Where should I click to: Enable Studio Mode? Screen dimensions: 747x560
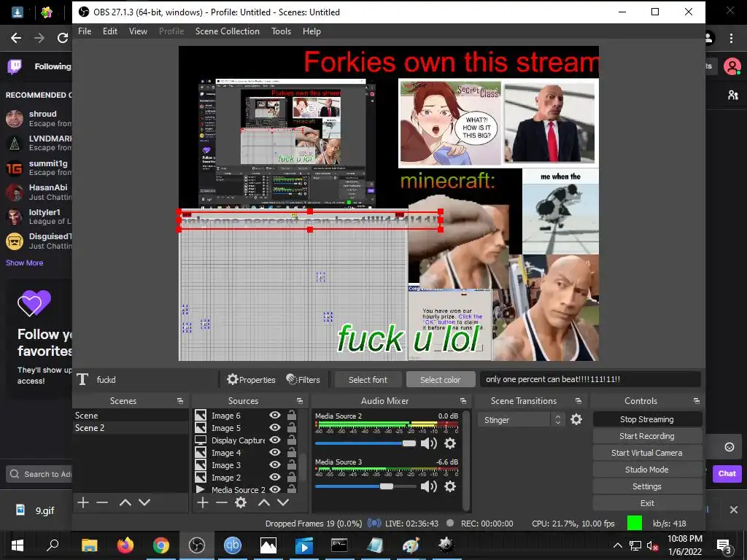pyautogui.click(x=647, y=470)
